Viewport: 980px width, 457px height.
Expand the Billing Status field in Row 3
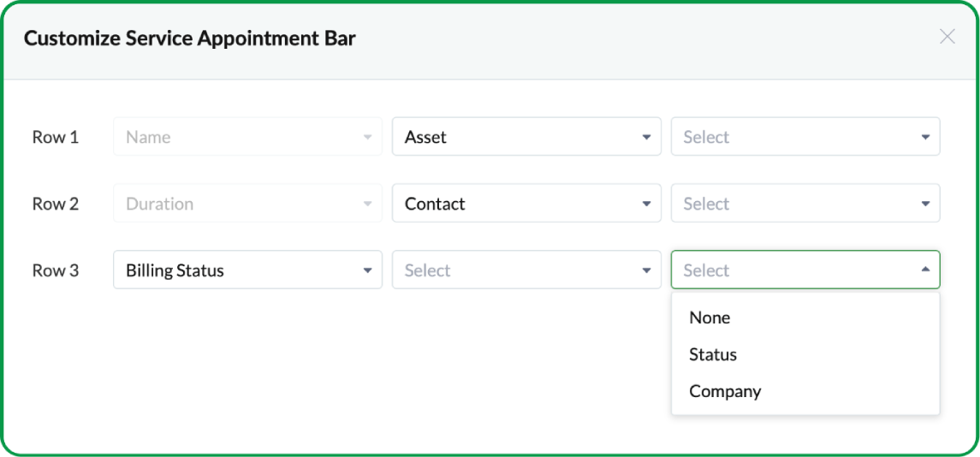pos(235,270)
